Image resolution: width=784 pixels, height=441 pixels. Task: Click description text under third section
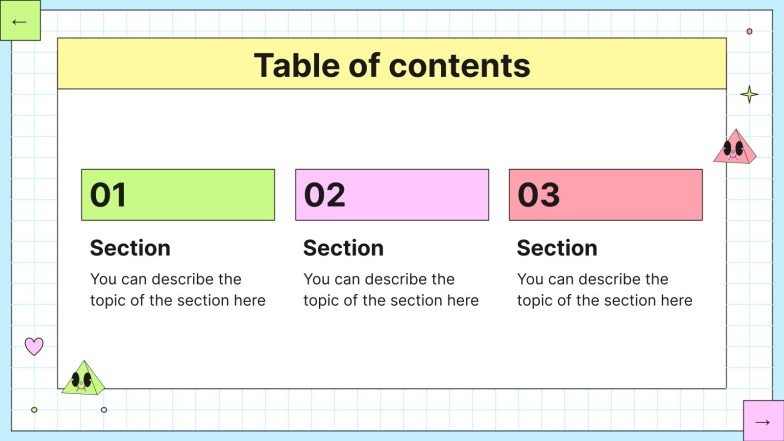[605, 290]
